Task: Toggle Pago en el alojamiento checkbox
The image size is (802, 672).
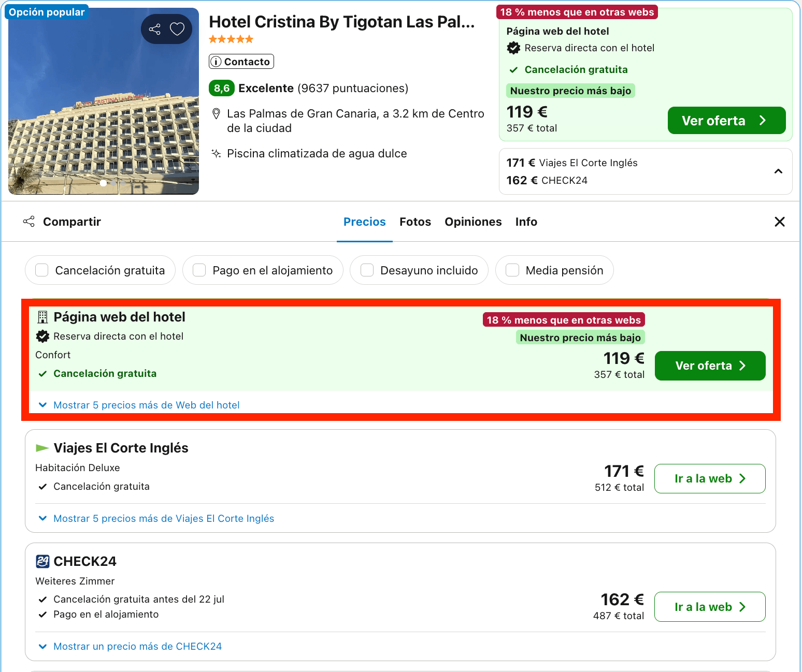Action: pos(199,270)
